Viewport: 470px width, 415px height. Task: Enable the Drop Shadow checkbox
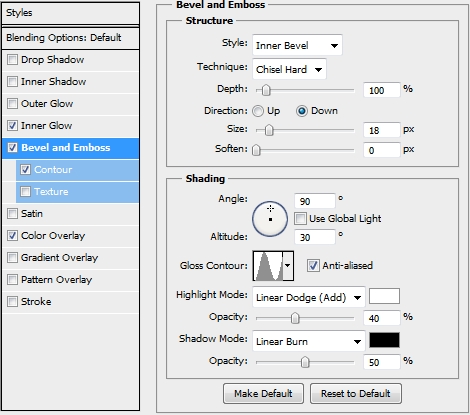click(x=12, y=60)
